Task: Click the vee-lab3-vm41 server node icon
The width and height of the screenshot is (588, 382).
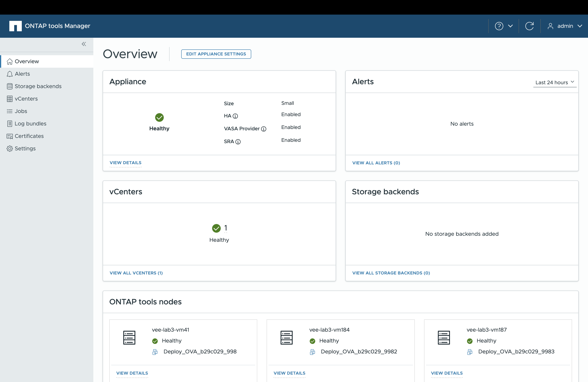Action: pos(129,337)
